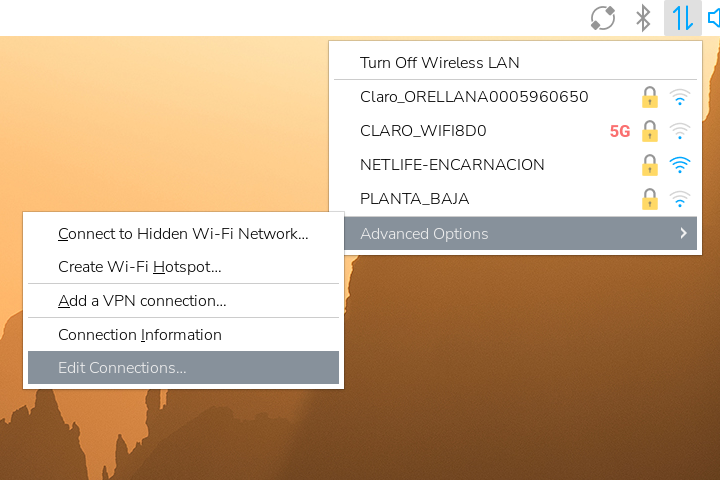This screenshot has height=480, width=720.
Task: Open the Bluetooth tray menu
Action: tap(643, 18)
